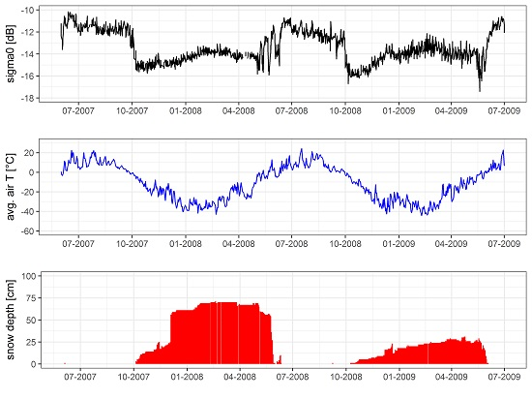This screenshot has height=399, width=532.
Task: Select the 01-2009 tick on snow depth chart
Action: tap(399, 377)
